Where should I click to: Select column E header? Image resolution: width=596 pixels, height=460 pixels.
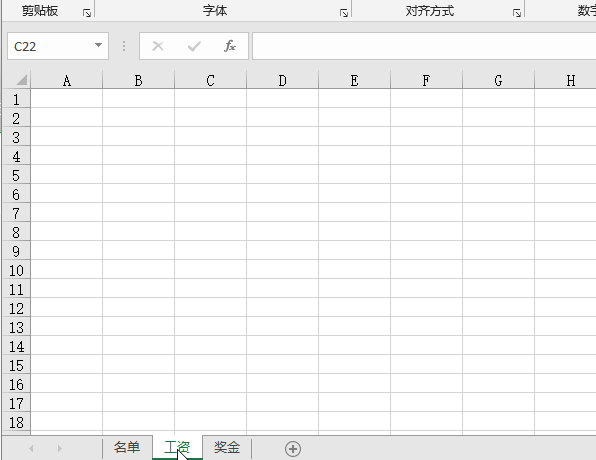tap(354, 80)
